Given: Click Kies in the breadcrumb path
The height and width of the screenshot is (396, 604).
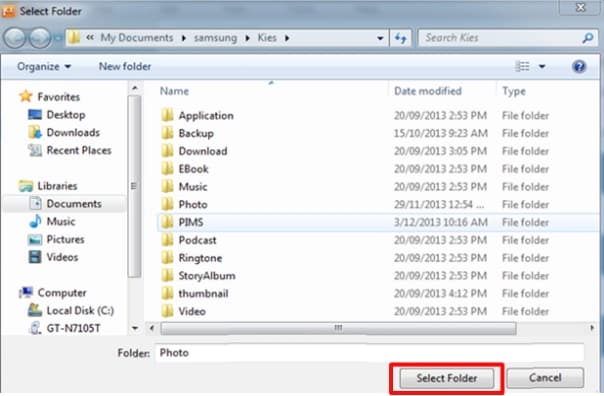Looking at the screenshot, I should [267, 38].
